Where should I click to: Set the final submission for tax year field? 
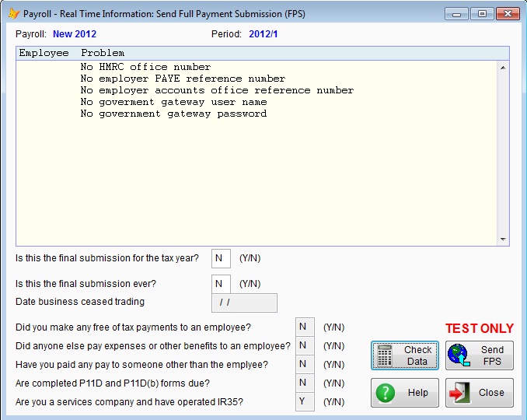pyautogui.click(x=221, y=258)
